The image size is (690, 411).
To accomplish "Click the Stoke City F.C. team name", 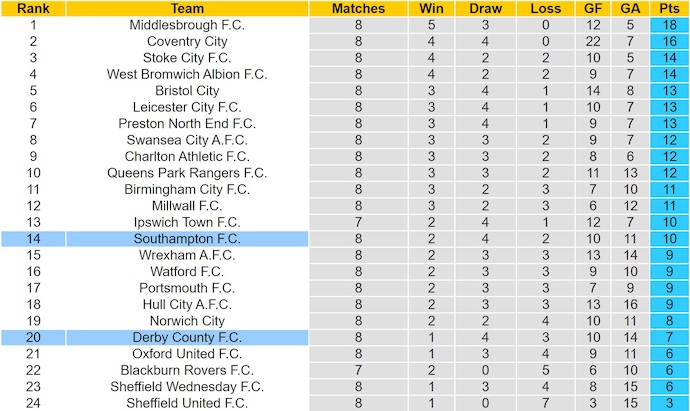I will click(x=187, y=58).
